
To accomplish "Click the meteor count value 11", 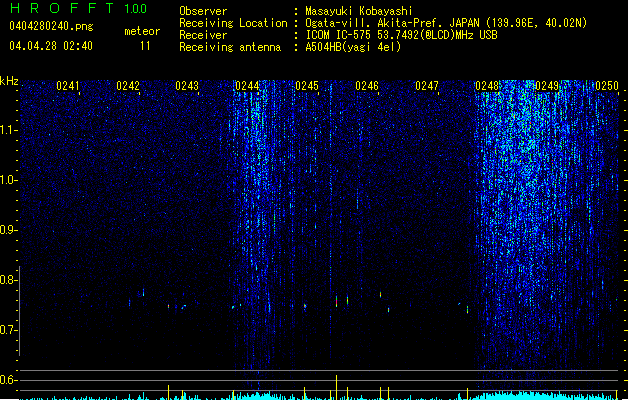I will pyautogui.click(x=145, y=46).
